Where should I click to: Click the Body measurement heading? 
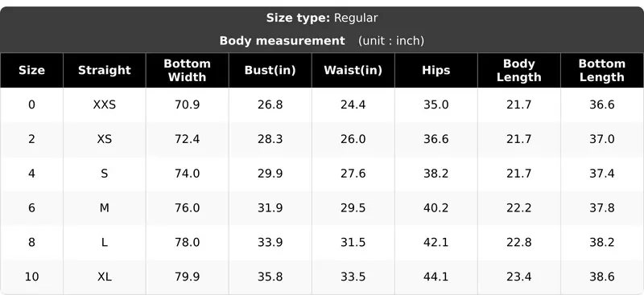click(x=283, y=41)
